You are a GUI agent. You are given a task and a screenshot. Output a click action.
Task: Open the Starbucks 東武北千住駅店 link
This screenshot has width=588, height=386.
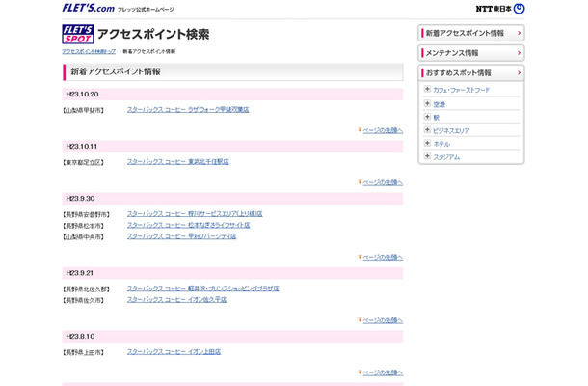[177, 162]
